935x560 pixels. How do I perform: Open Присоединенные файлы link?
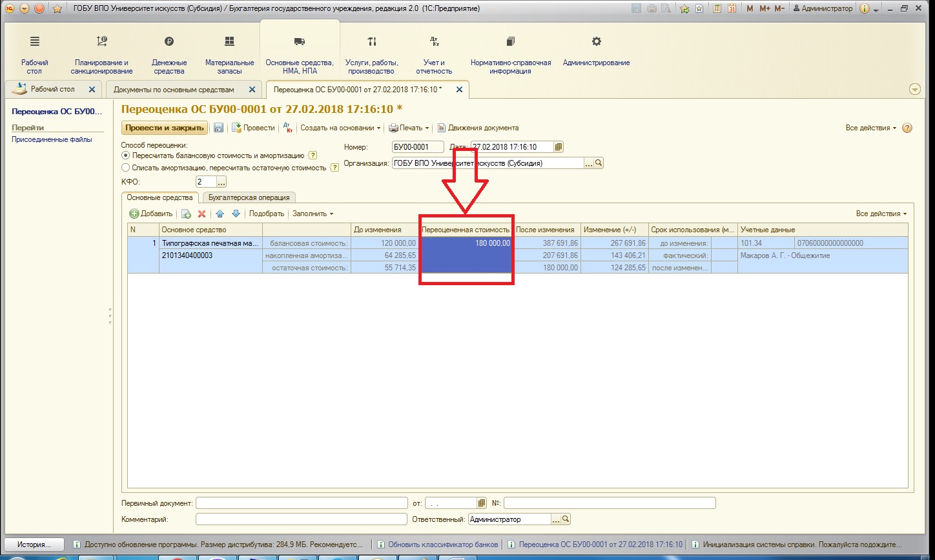tap(52, 139)
